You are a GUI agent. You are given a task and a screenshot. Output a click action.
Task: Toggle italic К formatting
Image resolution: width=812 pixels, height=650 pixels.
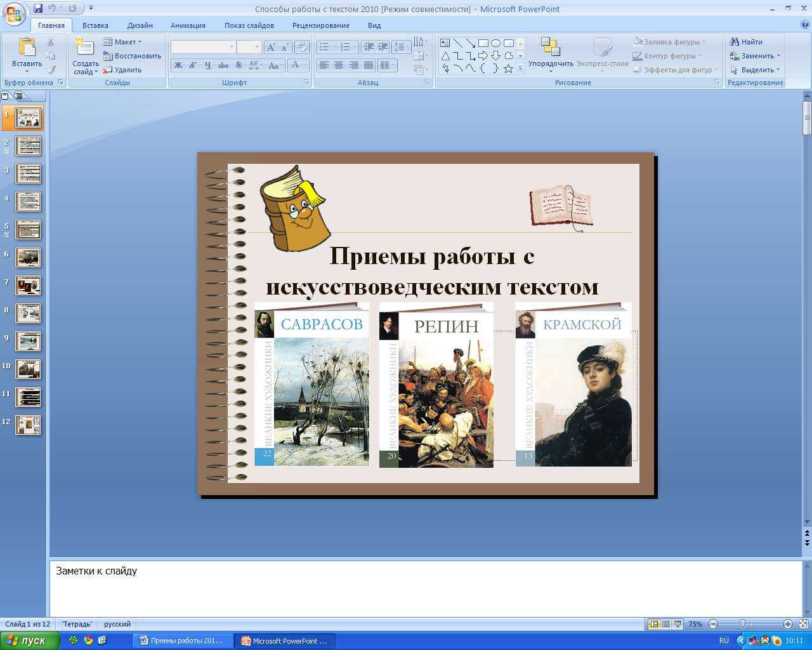193,65
